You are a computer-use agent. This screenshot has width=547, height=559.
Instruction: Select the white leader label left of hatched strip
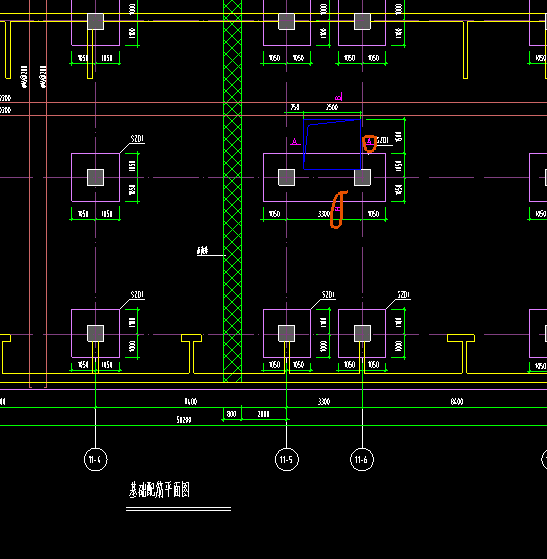(203, 251)
